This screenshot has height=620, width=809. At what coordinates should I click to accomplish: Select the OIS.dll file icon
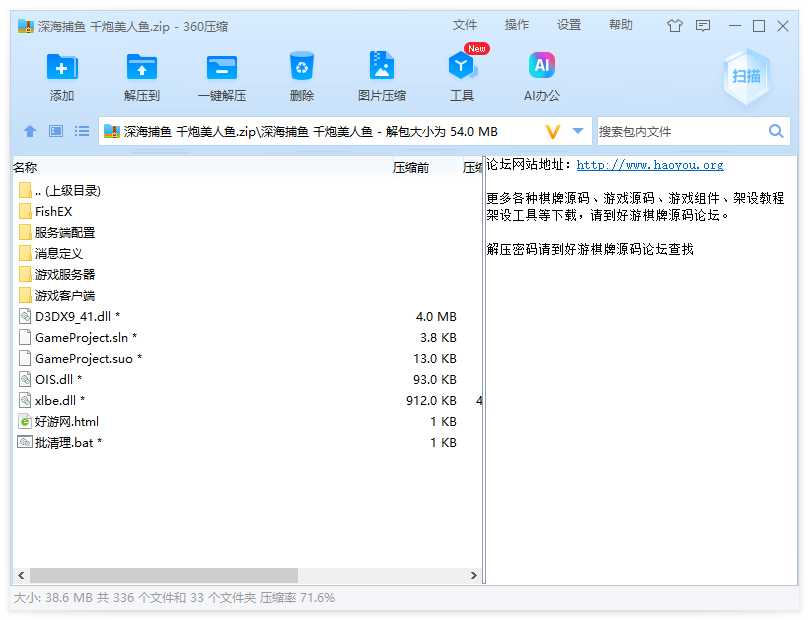click(x=25, y=379)
